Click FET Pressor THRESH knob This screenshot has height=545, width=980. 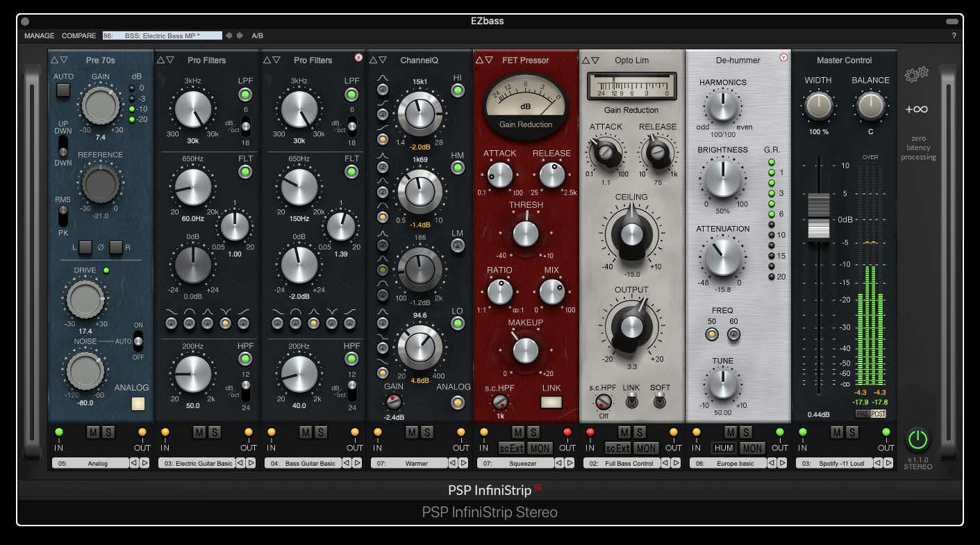(x=526, y=233)
